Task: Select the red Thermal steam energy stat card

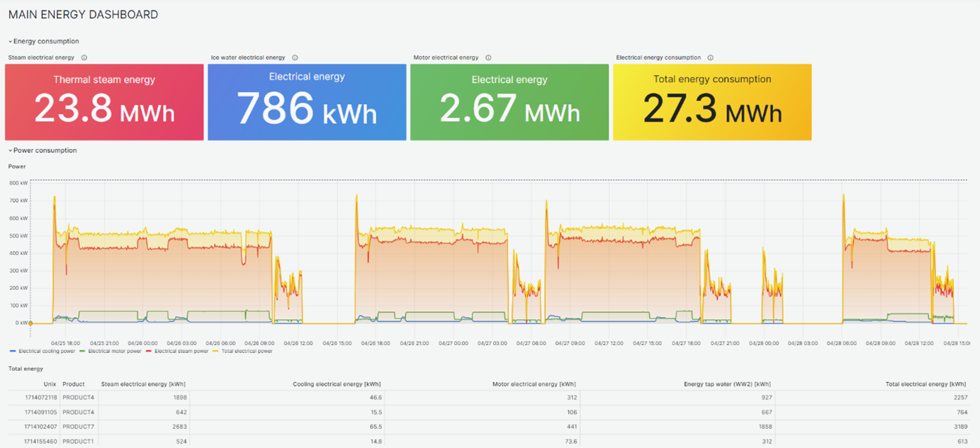Action: point(104,102)
